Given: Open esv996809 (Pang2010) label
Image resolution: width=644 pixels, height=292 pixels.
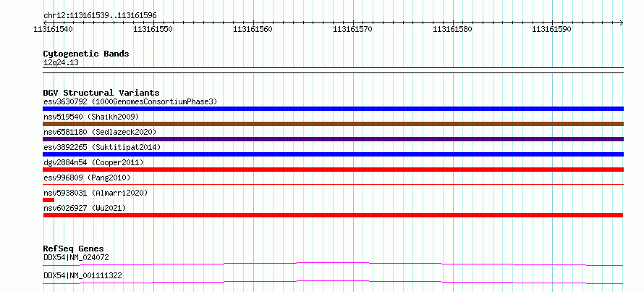Looking at the screenshot, I should (x=87, y=178).
